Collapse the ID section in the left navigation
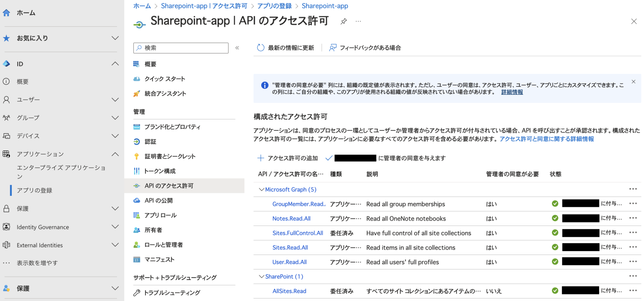The width and height of the screenshot is (644, 301). [x=115, y=63]
